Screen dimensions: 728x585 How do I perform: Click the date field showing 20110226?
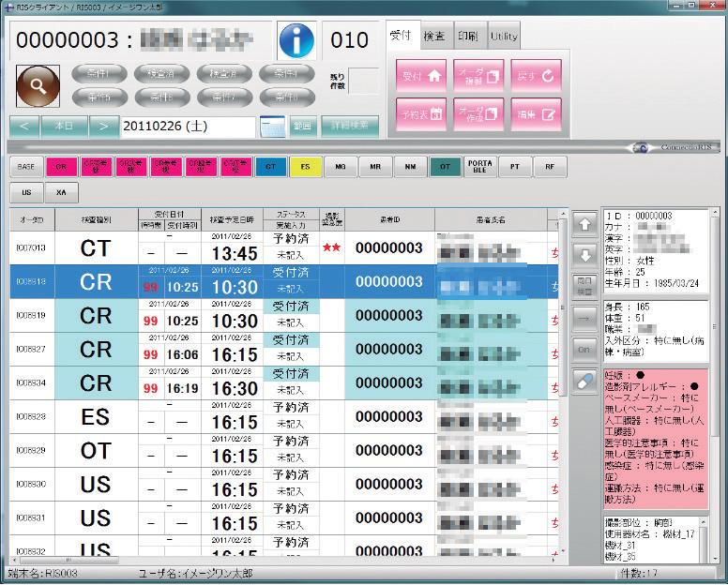point(188,126)
